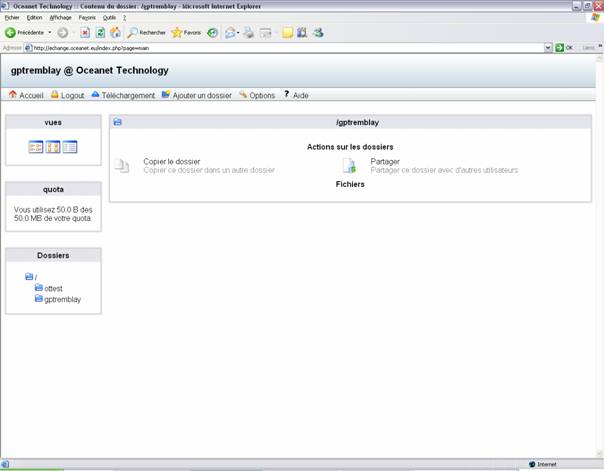Click the folder icon beside /gptremblay header
Image resolution: width=604 pixels, height=471 pixels.
pos(117,122)
